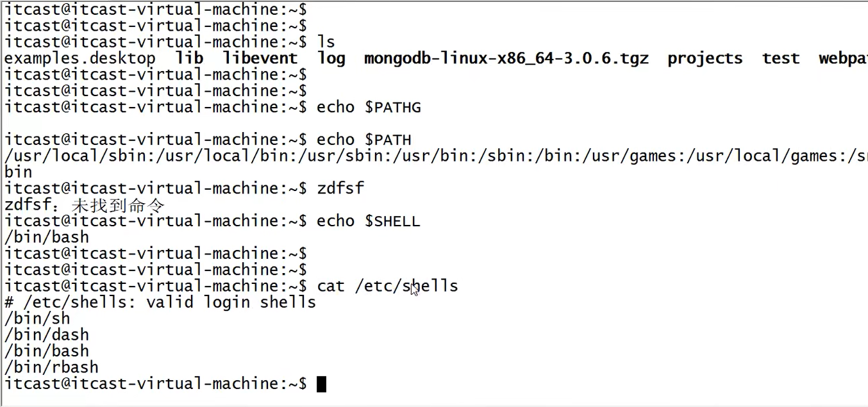Click the "echo $SHELL" command

tap(369, 221)
